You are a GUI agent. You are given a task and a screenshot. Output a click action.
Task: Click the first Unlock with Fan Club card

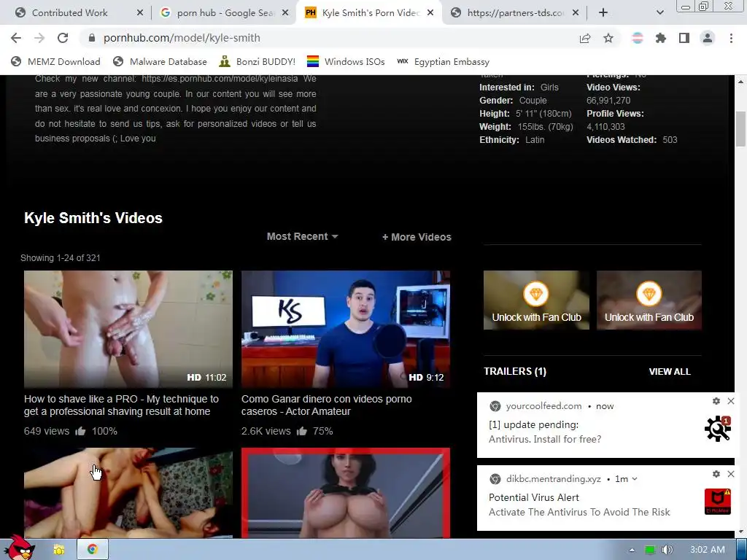pos(536,300)
